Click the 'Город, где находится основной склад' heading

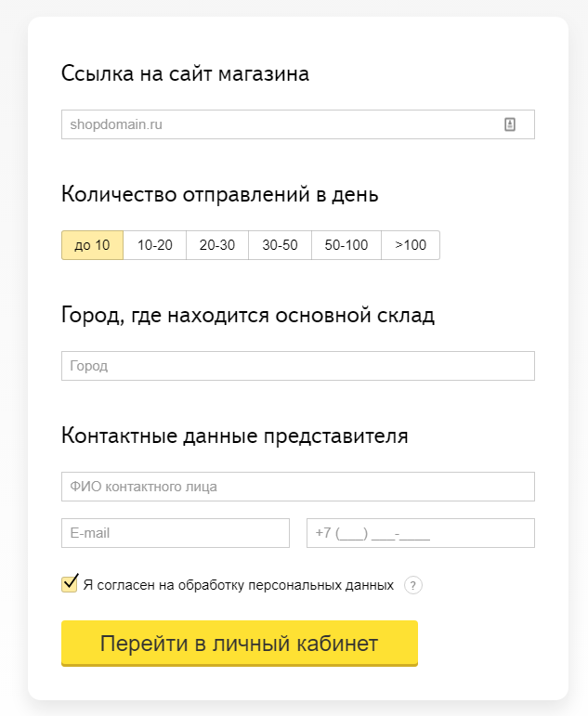[x=247, y=316]
